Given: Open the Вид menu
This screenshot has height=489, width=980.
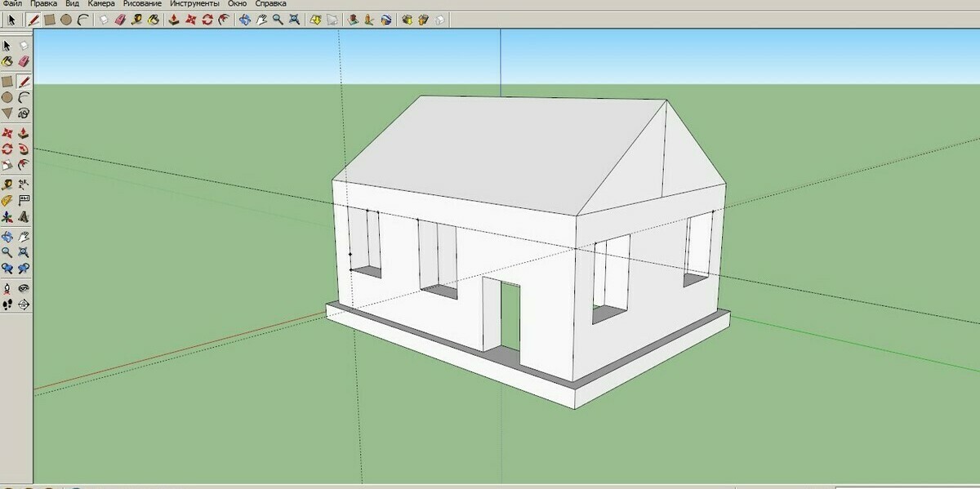Looking at the screenshot, I should pos(72,4).
